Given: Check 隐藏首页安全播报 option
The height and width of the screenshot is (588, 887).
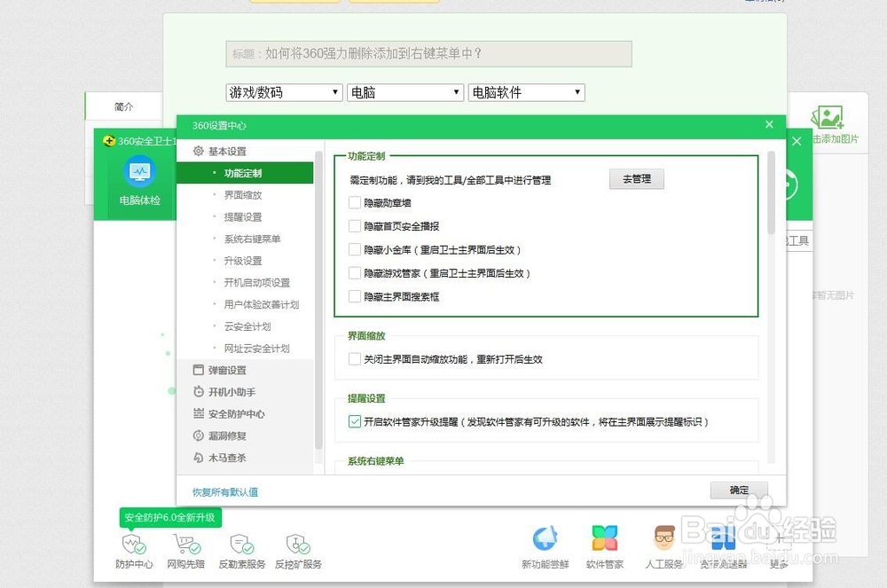Looking at the screenshot, I should pyautogui.click(x=355, y=226).
